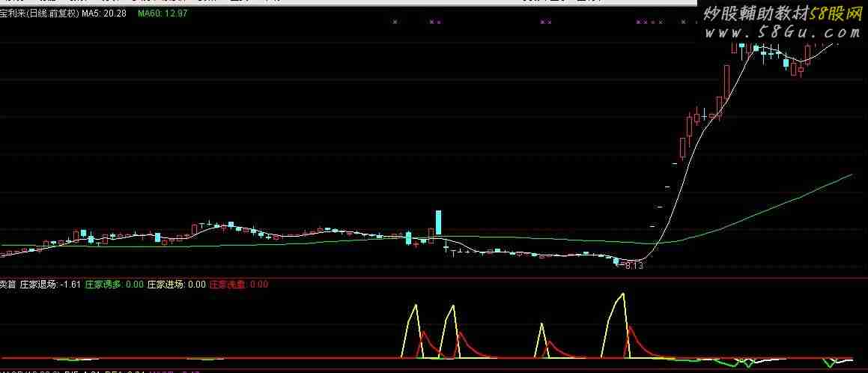This screenshot has height=373, width=868.
Task: Select the small third yellow indicator spike
Action: (541, 326)
